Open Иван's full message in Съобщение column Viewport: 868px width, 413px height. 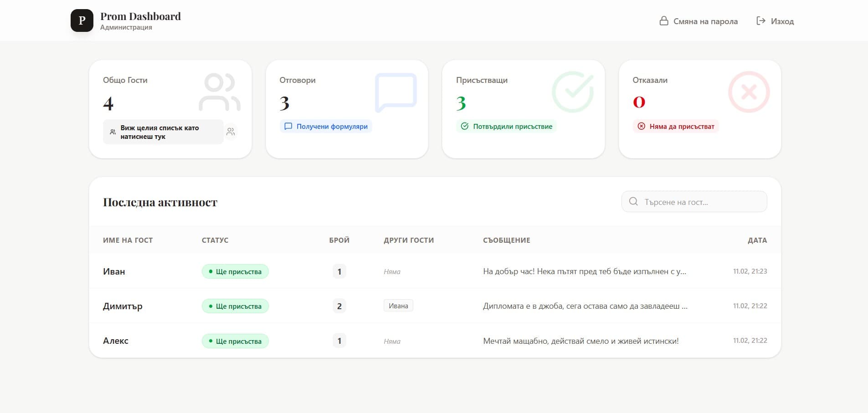point(585,271)
